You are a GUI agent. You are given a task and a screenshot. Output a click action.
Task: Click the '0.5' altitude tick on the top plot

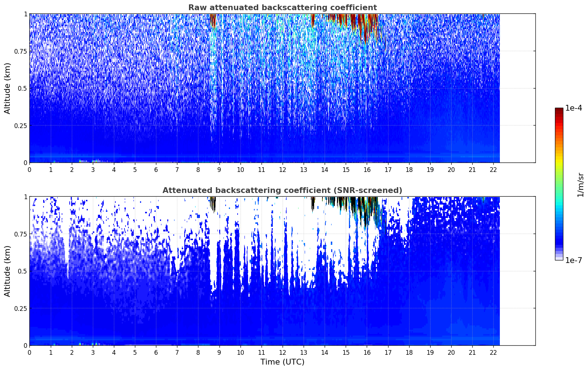click(22, 89)
